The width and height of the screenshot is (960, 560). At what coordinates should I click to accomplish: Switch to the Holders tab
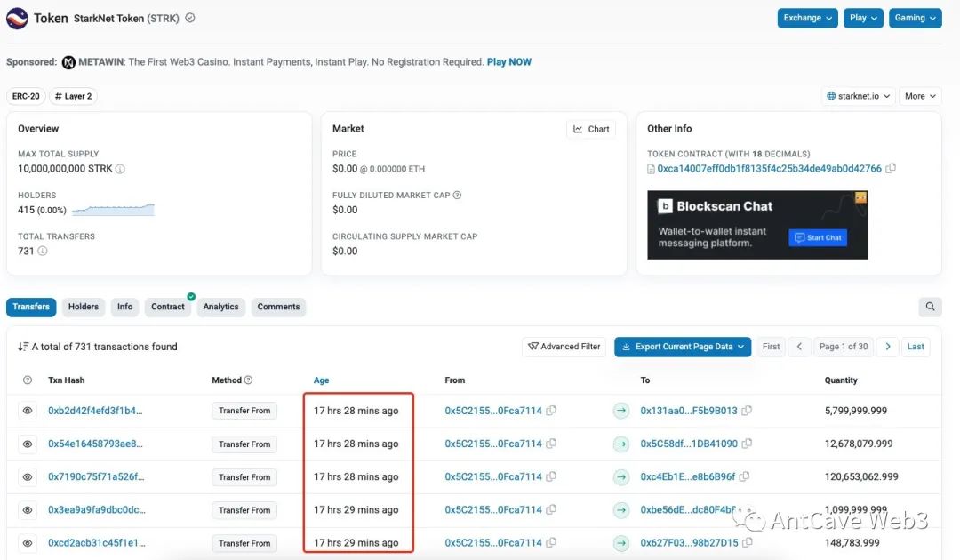[84, 307]
